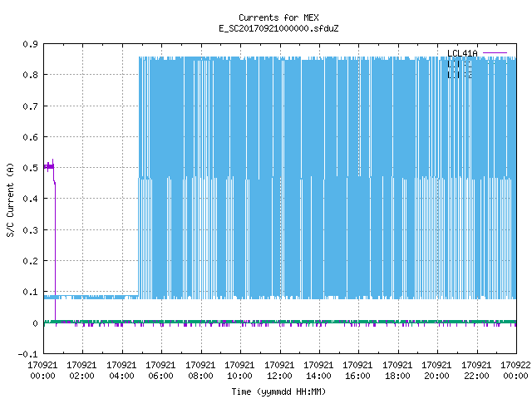Click the 'S/C Current (A)' y-axis label
532x399 pixels.
(x=10, y=199)
